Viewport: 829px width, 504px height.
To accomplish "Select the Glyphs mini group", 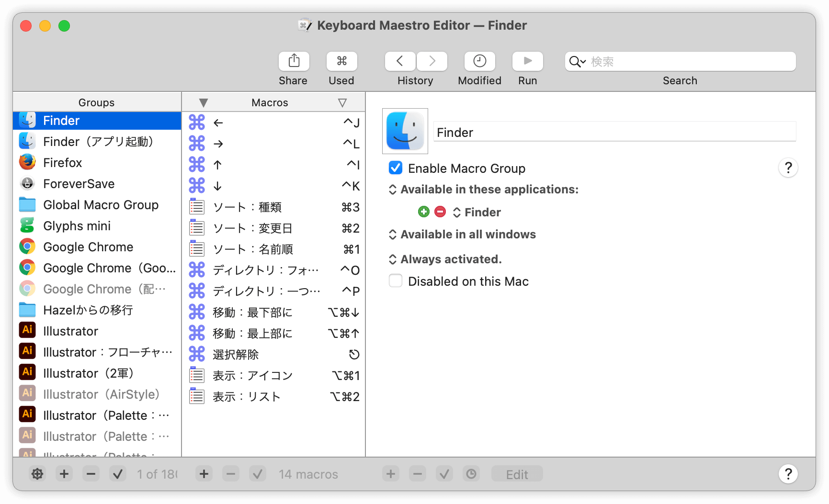I will [x=97, y=226].
